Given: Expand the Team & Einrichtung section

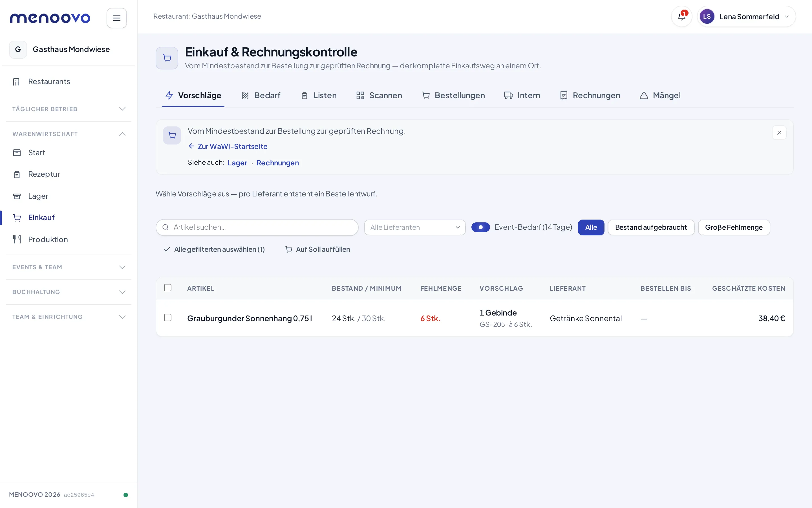Looking at the screenshot, I should tap(69, 317).
